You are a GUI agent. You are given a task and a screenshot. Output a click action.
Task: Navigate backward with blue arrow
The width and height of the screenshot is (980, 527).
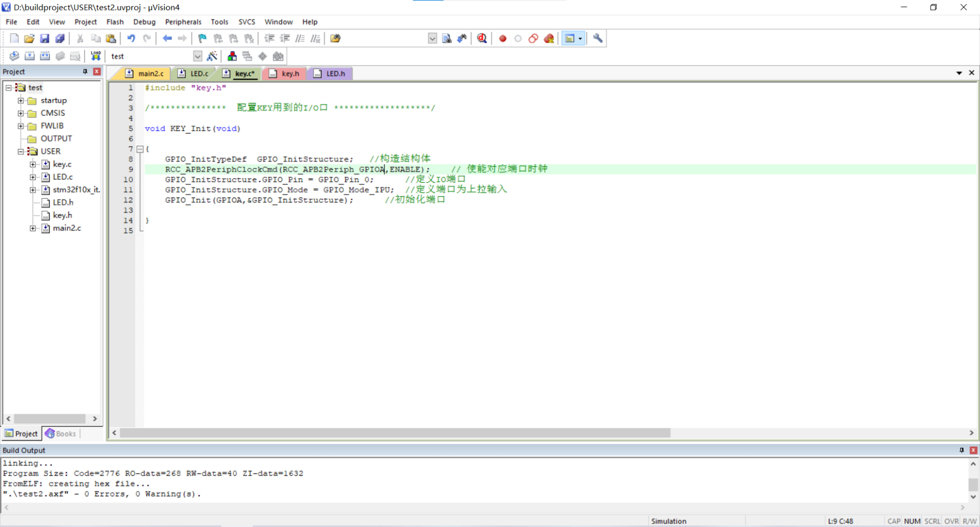pyautogui.click(x=167, y=38)
